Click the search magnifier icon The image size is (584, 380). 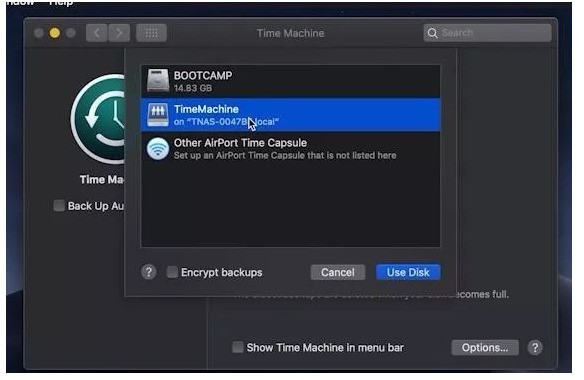click(x=432, y=33)
